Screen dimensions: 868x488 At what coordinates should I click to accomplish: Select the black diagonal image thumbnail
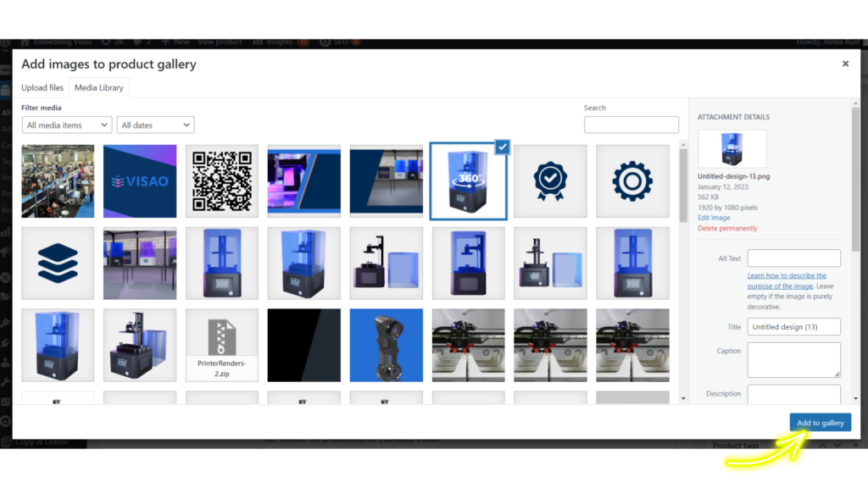(304, 345)
